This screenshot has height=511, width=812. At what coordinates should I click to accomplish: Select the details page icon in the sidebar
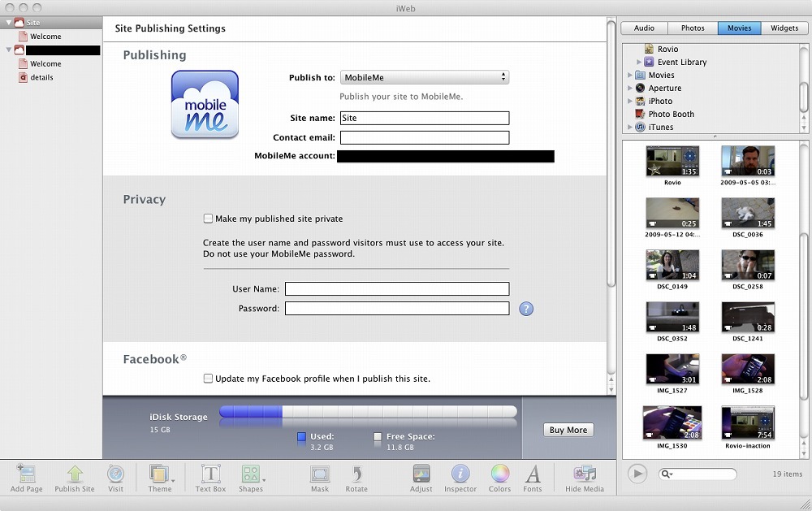23,77
